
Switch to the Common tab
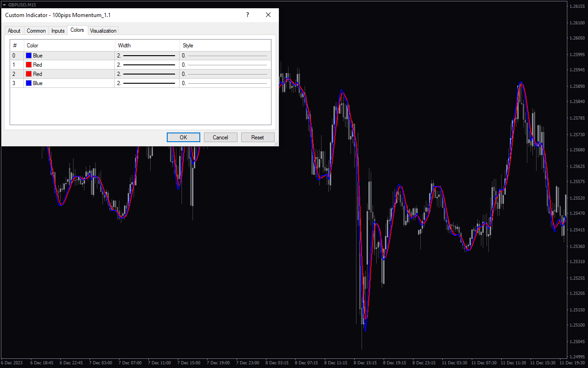click(36, 31)
